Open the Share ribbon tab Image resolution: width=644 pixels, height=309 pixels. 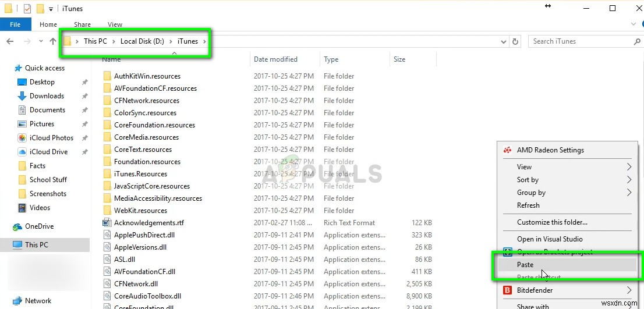pos(82,24)
